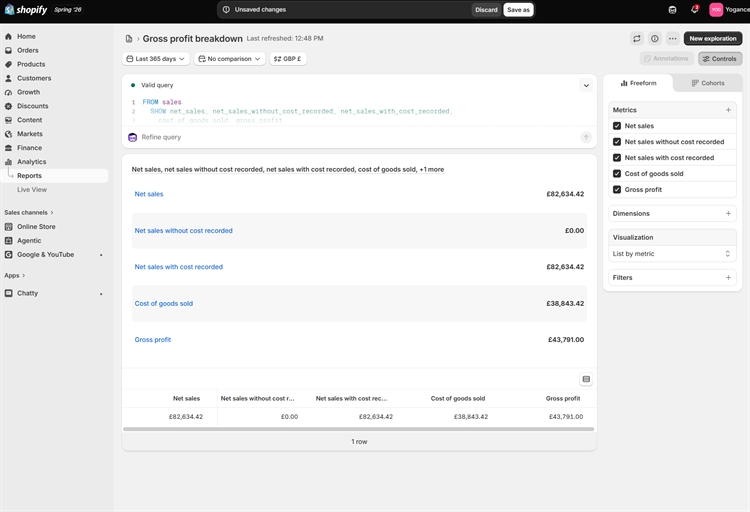This screenshot has height=512, width=750.
Task: Open the Customers section
Action: (34, 78)
